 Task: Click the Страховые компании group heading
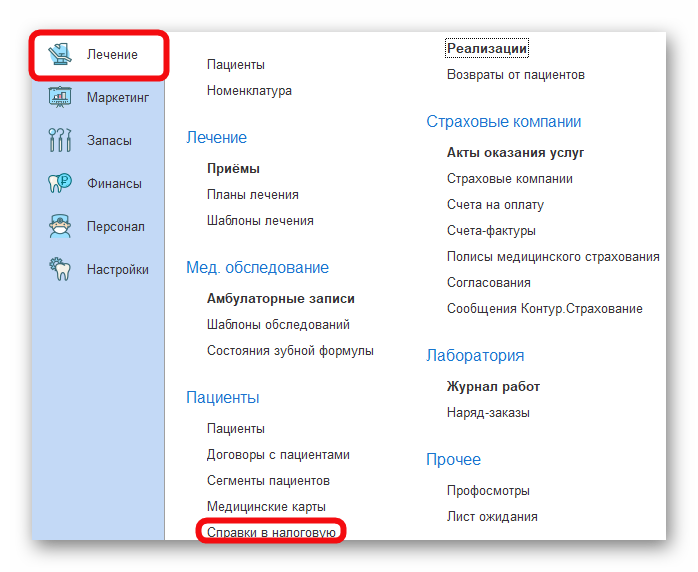503,122
